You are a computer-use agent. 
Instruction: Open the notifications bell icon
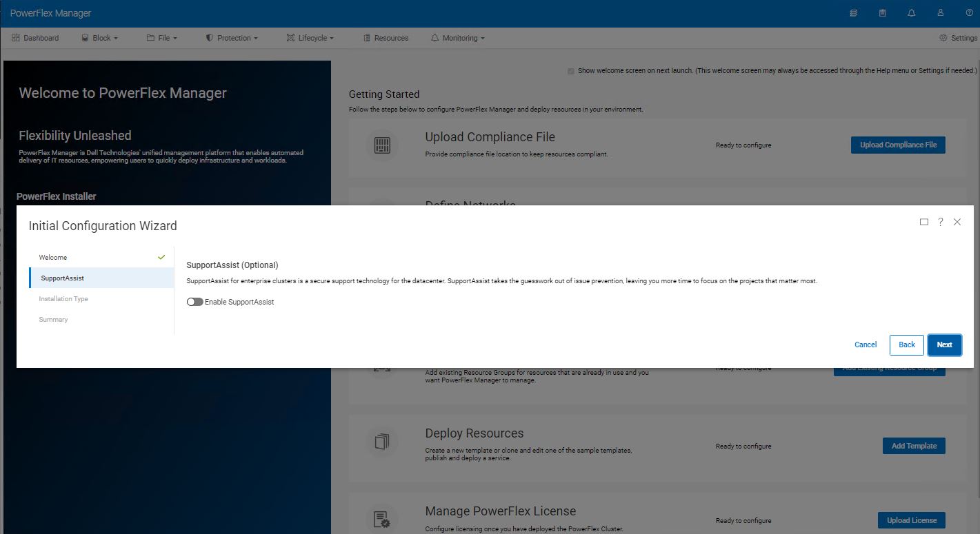coord(911,12)
